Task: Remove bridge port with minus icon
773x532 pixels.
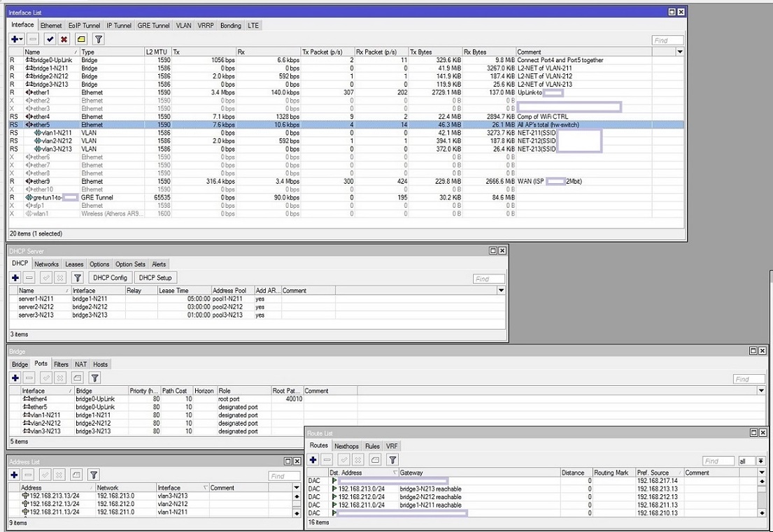Action: [x=29, y=378]
